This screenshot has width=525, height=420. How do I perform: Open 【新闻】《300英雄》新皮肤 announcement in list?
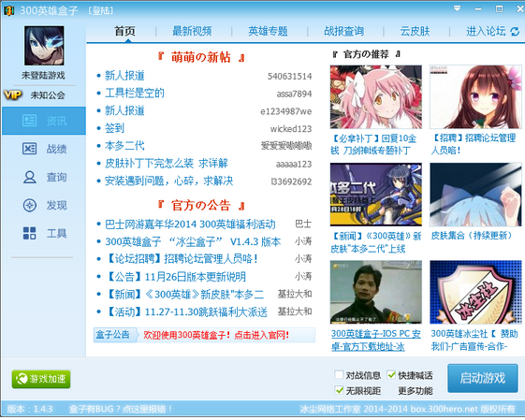pos(184,294)
